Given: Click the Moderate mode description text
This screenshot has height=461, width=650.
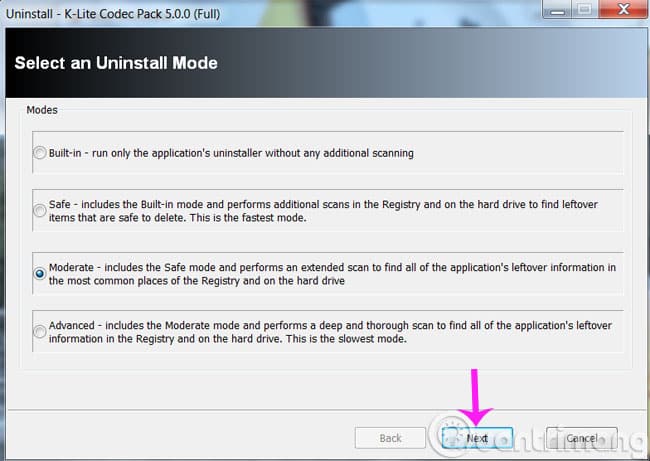Looking at the screenshot, I should (332, 274).
